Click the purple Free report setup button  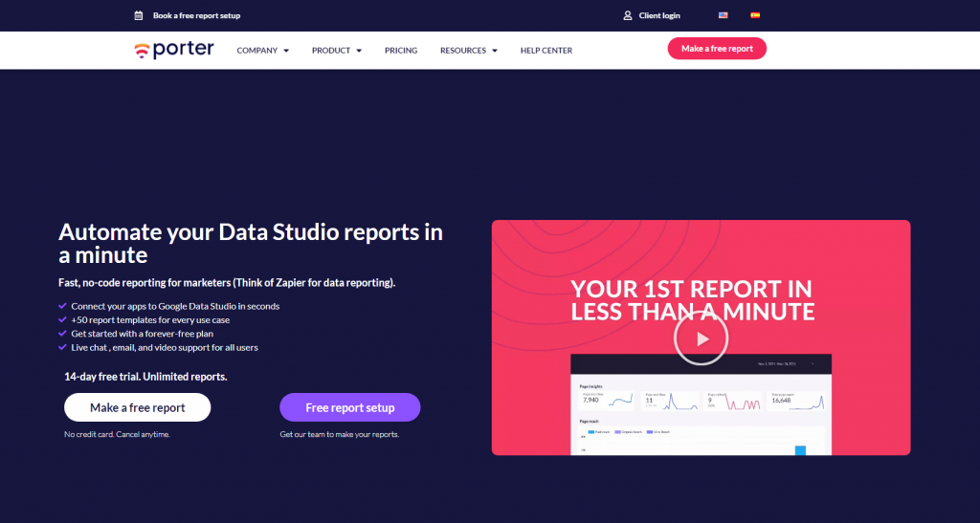350,407
